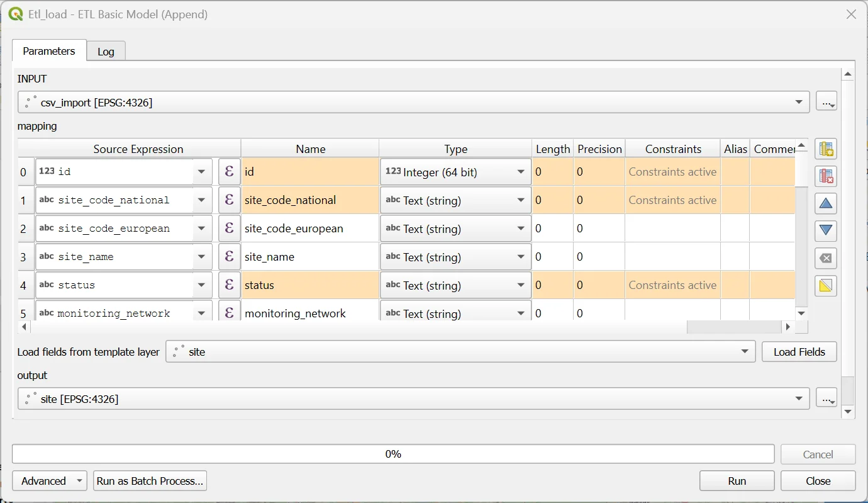The width and height of the screenshot is (868, 503).
Task: Delete the selected field from mapping
Action: 826,176
